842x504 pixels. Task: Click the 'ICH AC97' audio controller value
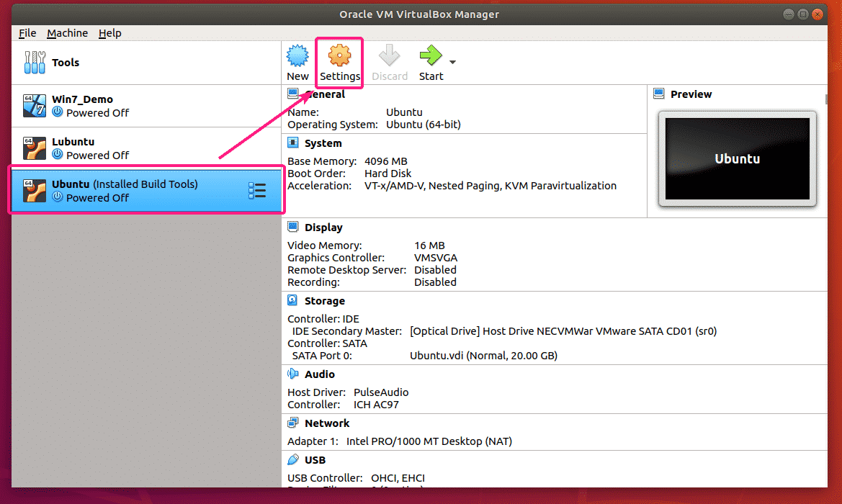coord(376,405)
